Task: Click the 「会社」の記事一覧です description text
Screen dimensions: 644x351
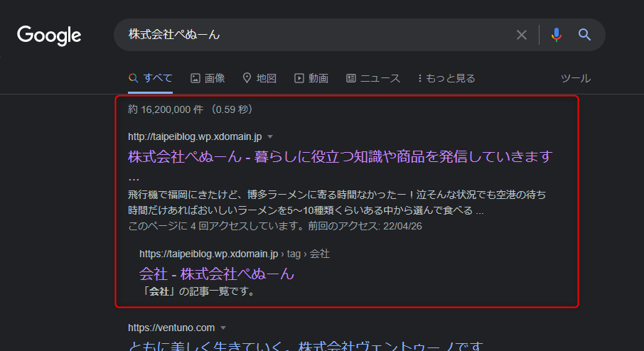Action: click(x=199, y=291)
